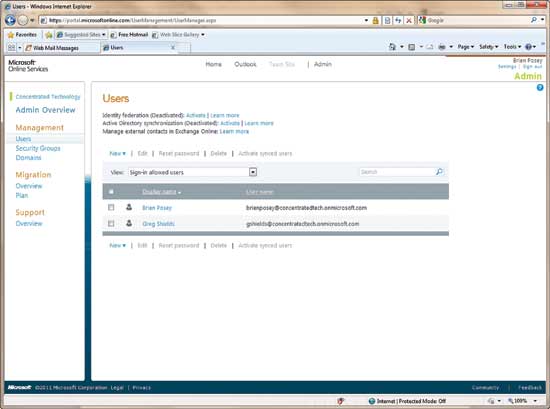Click Activate for Identity federation

tap(196, 115)
